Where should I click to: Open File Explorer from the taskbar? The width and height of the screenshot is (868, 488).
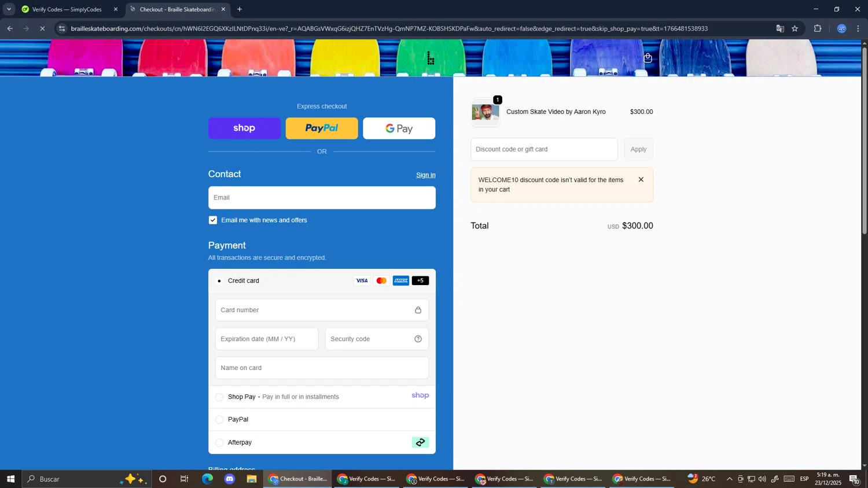252,479
